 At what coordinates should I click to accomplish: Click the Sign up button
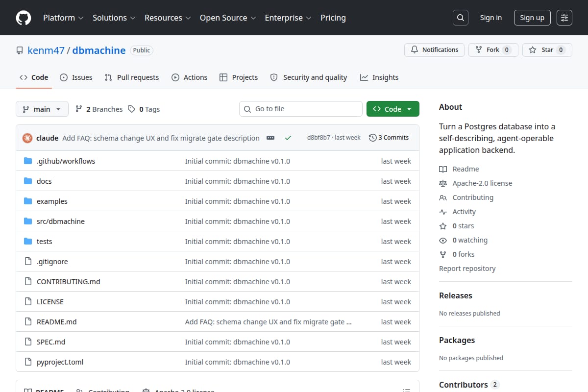pyautogui.click(x=532, y=18)
